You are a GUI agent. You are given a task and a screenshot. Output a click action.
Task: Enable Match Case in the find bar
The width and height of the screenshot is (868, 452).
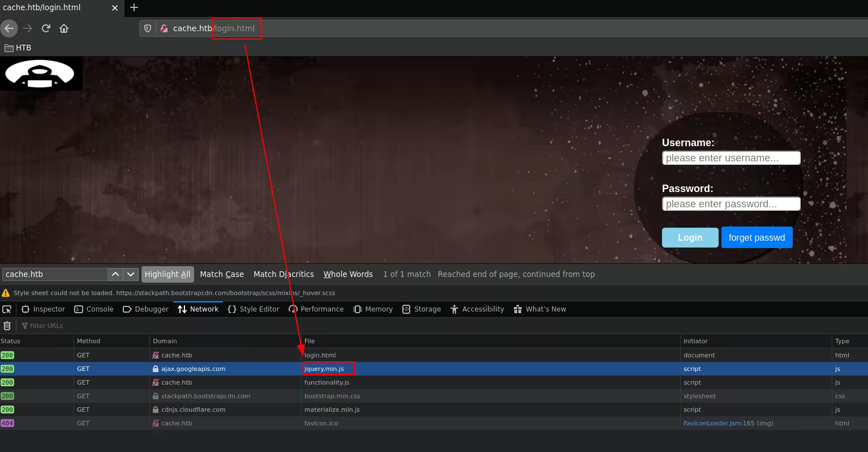(x=222, y=274)
